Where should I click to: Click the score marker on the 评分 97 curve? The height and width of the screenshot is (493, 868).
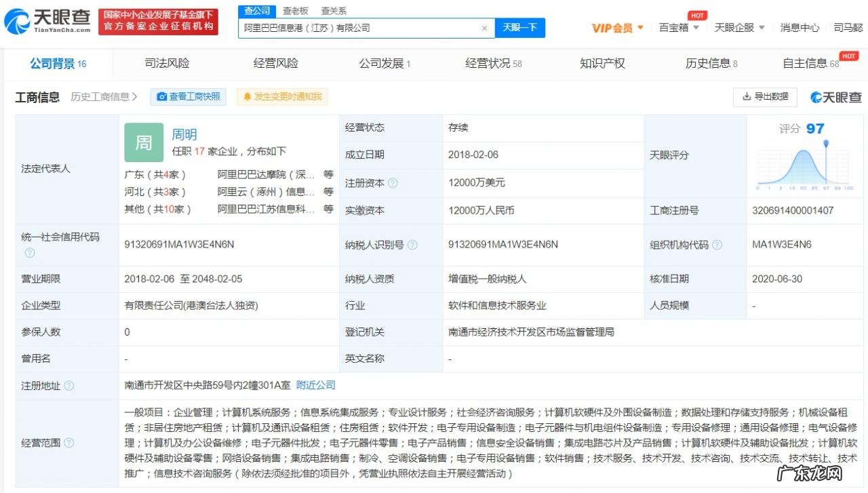826,144
